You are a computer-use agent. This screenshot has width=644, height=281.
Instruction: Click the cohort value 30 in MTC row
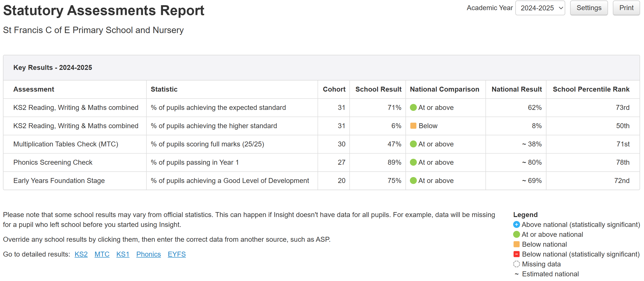pos(342,144)
